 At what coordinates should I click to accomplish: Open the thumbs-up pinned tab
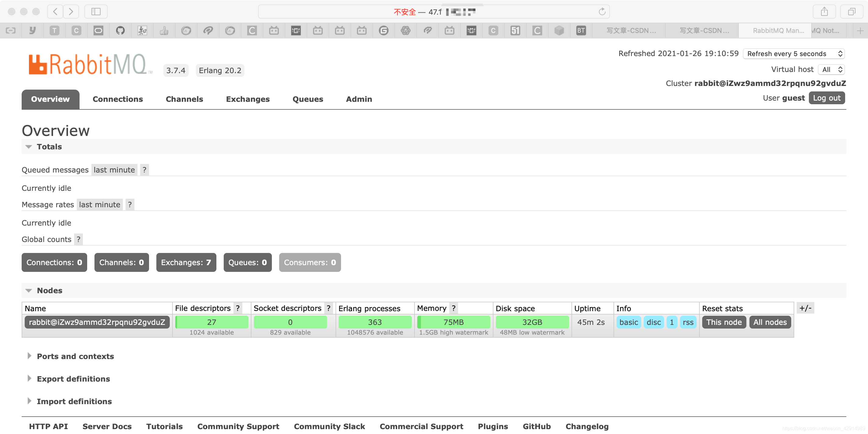click(164, 31)
